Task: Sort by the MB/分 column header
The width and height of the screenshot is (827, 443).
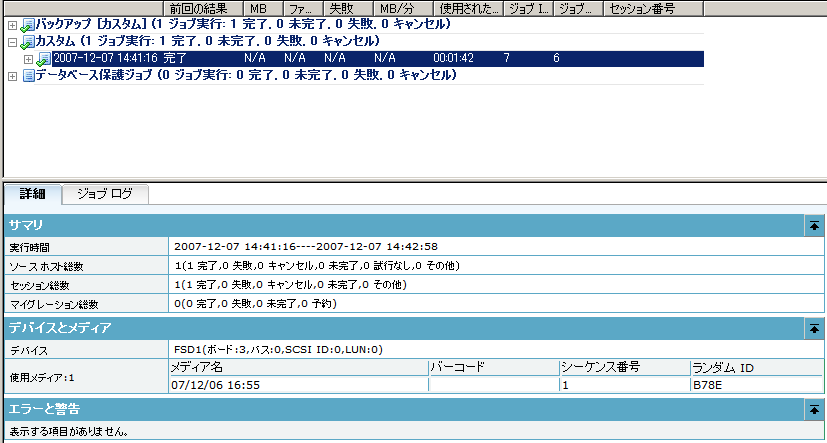Action: (x=403, y=8)
